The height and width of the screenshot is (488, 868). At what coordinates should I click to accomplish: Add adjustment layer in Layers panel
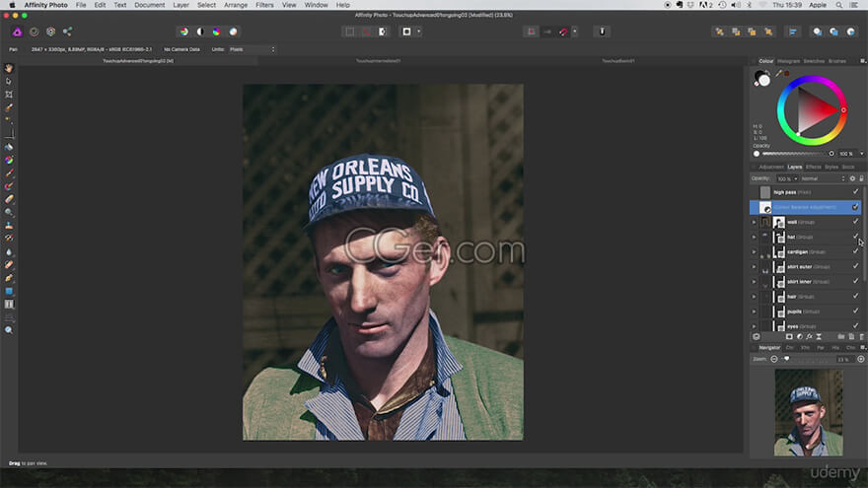coord(799,337)
